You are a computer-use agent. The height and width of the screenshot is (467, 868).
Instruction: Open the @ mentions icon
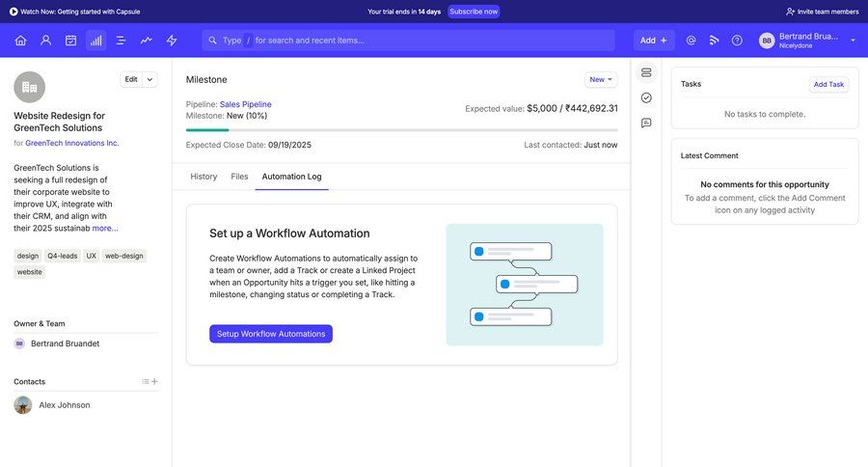691,41
